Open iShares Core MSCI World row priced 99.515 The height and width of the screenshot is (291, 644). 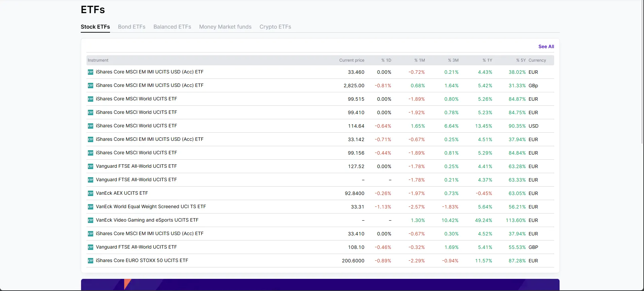pyautogui.click(x=136, y=99)
